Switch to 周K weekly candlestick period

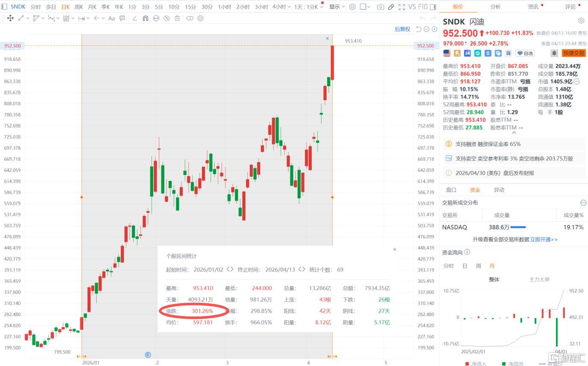pos(79,7)
